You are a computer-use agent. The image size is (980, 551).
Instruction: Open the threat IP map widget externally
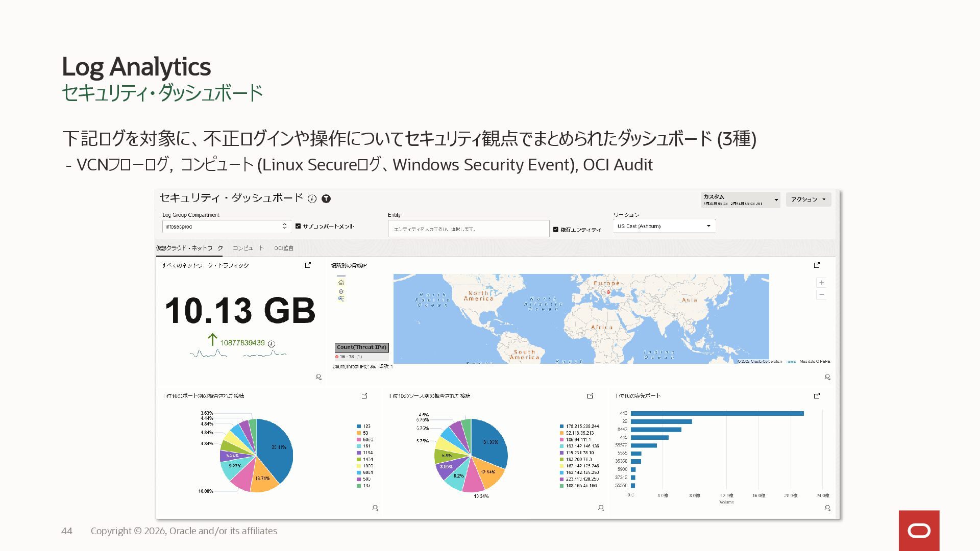817,265
